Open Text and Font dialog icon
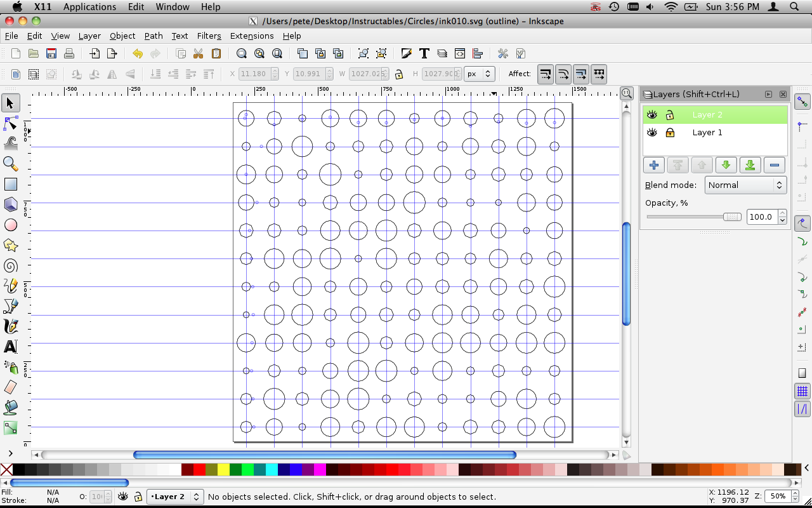 424,53
